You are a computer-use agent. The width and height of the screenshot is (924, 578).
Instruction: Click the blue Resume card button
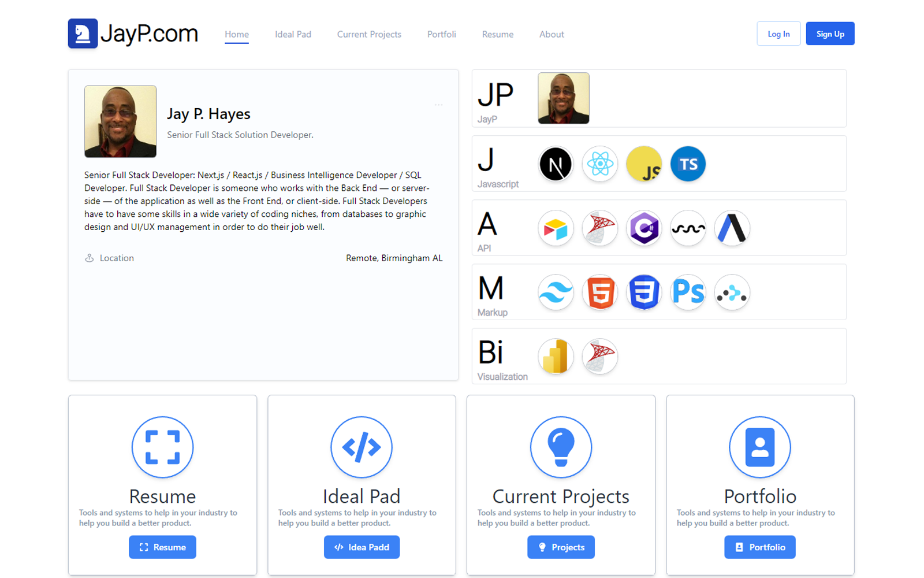(x=162, y=547)
